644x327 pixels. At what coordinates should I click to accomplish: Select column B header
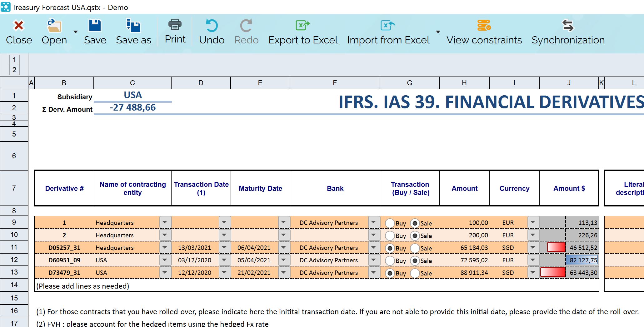(x=64, y=83)
